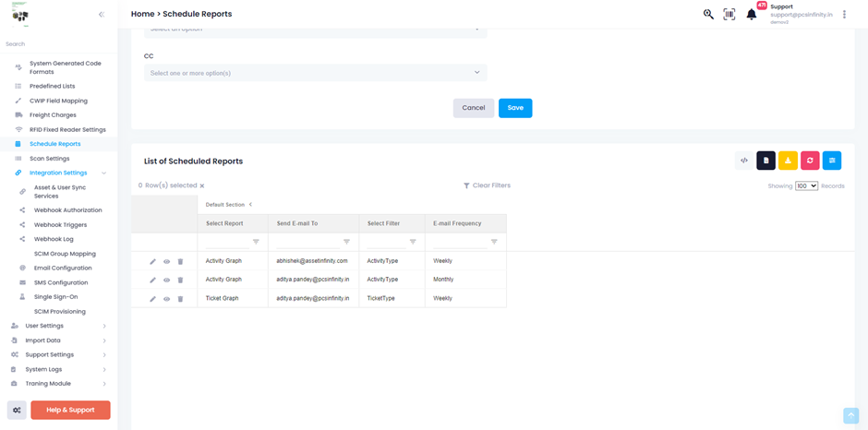Collapse the sidebar using double-chevron icon
The image size is (868, 430).
tap(102, 15)
